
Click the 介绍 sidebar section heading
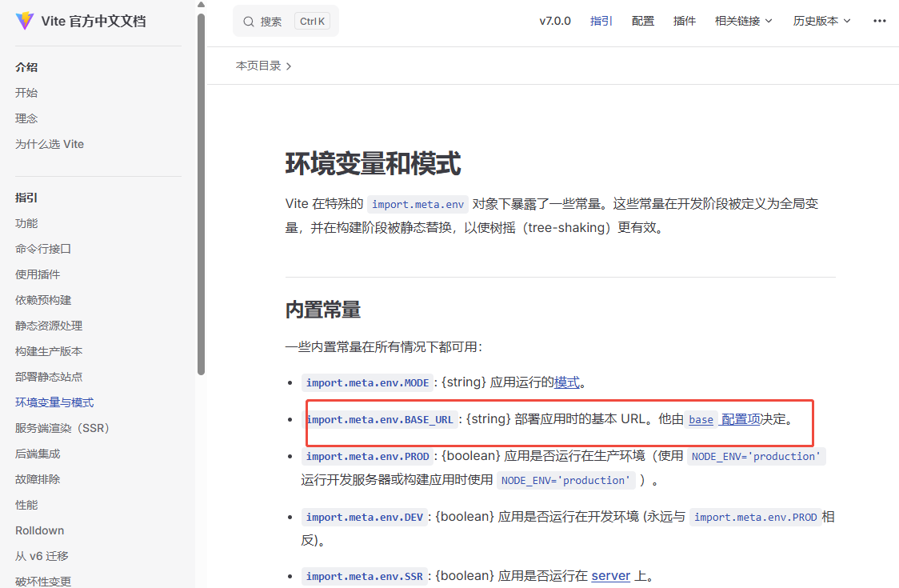pyautogui.click(x=26, y=67)
